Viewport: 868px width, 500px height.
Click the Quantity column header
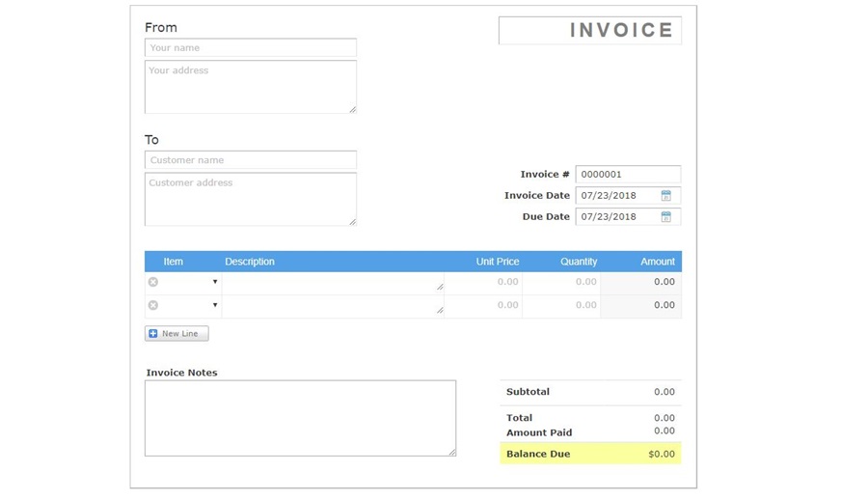click(579, 262)
